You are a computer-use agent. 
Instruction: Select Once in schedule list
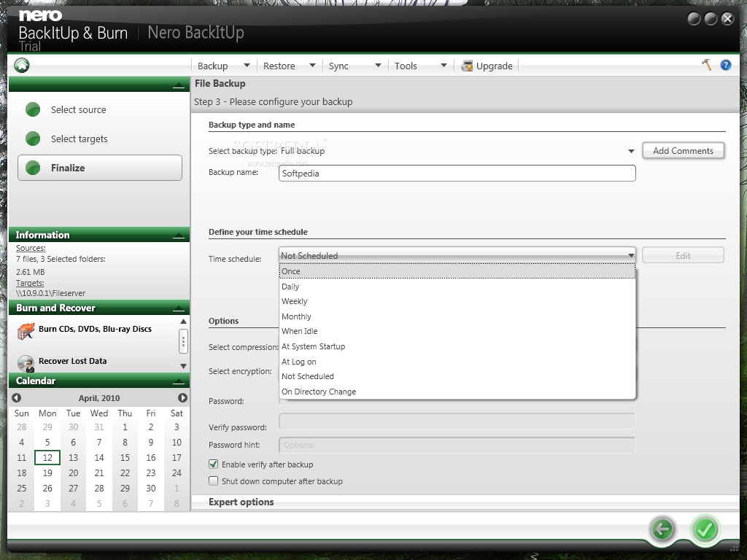[x=457, y=271]
